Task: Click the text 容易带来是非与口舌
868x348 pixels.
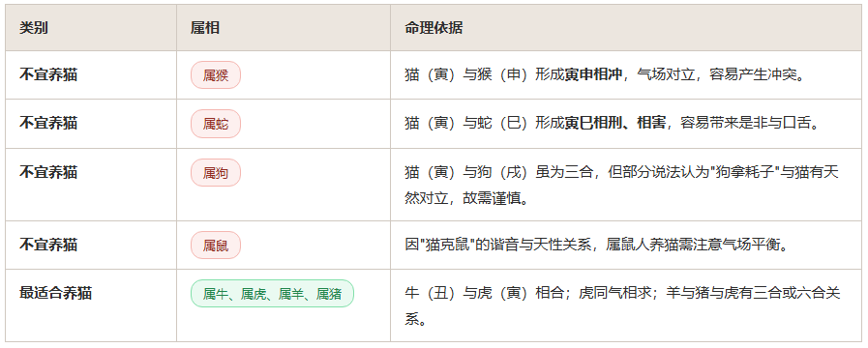Action: tap(744, 124)
